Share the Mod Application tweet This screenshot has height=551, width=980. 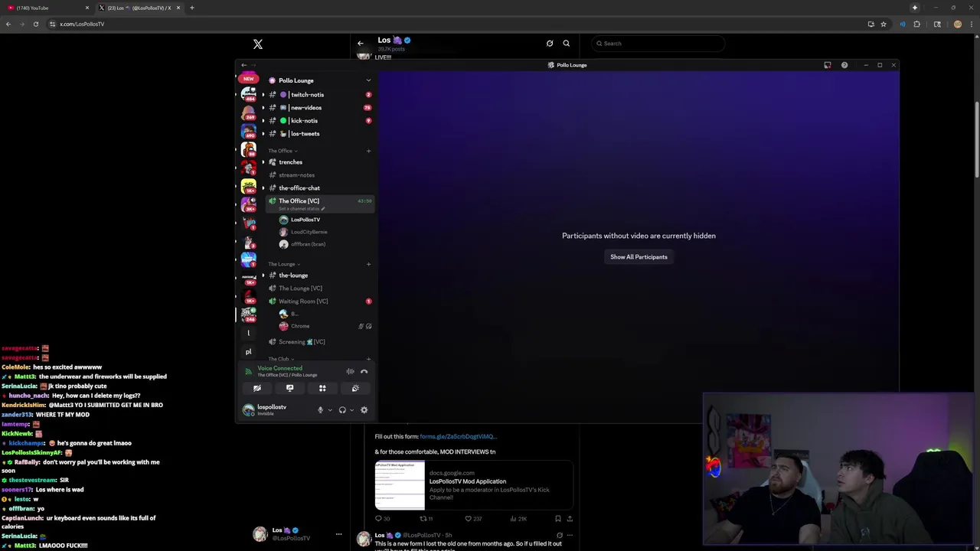coord(570,519)
